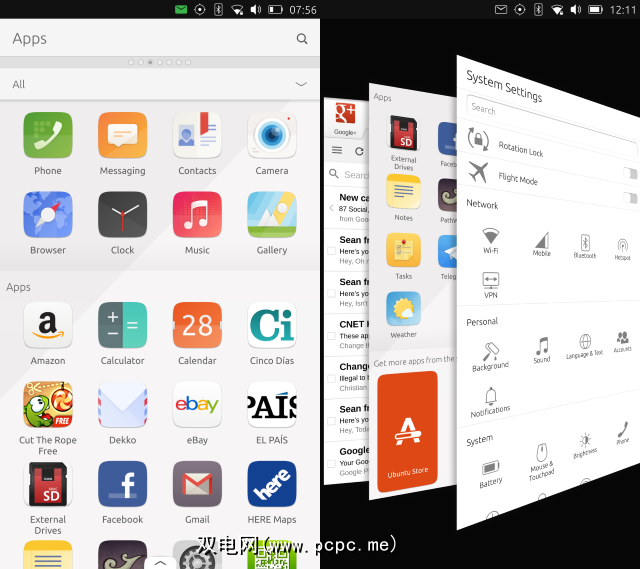Click the refresh icon in Gmail card
640x569 pixels.
coord(359,151)
